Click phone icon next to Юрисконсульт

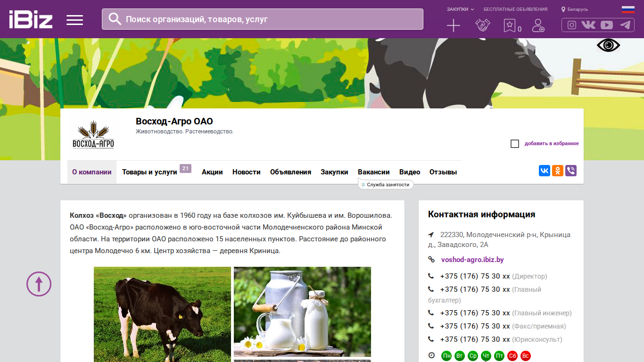pos(431,339)
